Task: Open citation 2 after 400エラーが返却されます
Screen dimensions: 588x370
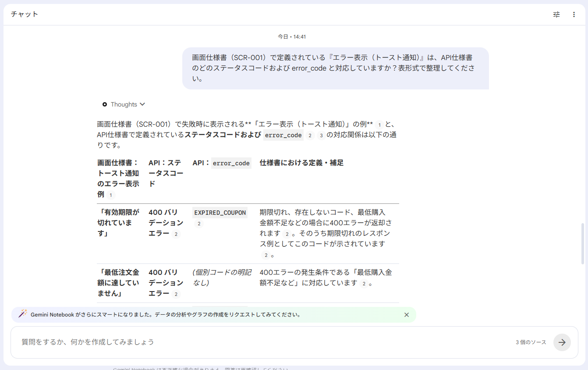Action: (x=287, y=234)
